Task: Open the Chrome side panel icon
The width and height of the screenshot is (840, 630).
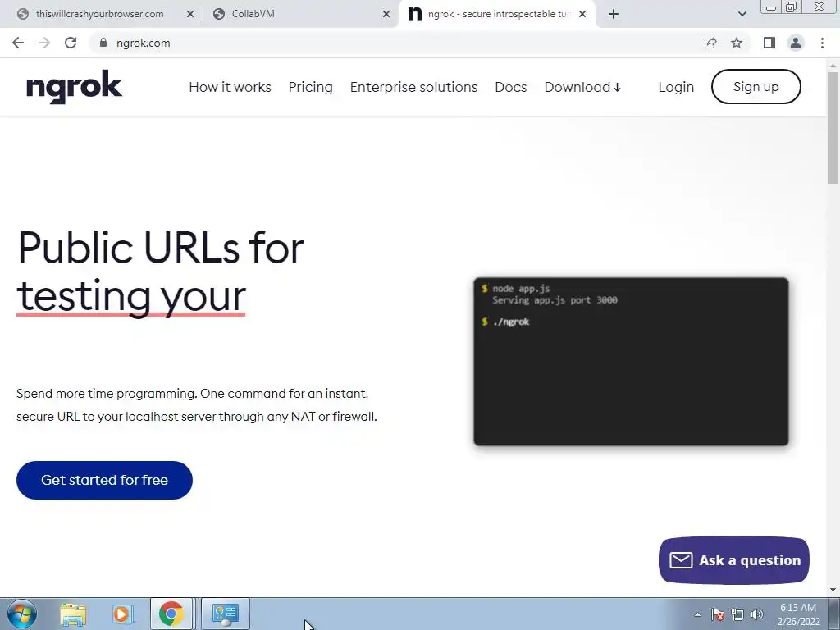Action: (x=769, y=43)
